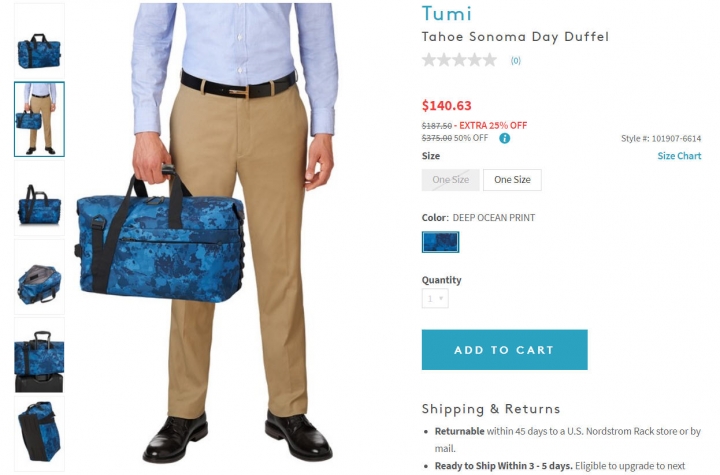This screenshot has height=475, width=720.
Task: View the third thumbnail of duffel bag
Action: point(39,198)
